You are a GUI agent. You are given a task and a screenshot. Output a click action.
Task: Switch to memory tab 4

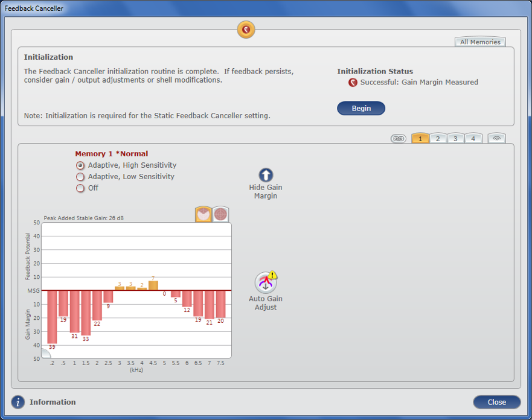pos(473,138)
